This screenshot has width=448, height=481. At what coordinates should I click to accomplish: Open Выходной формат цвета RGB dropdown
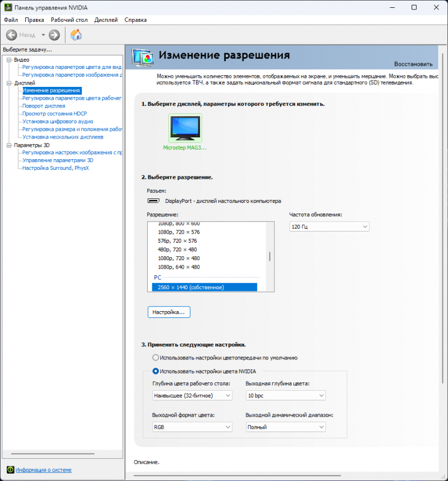[192, 427]
